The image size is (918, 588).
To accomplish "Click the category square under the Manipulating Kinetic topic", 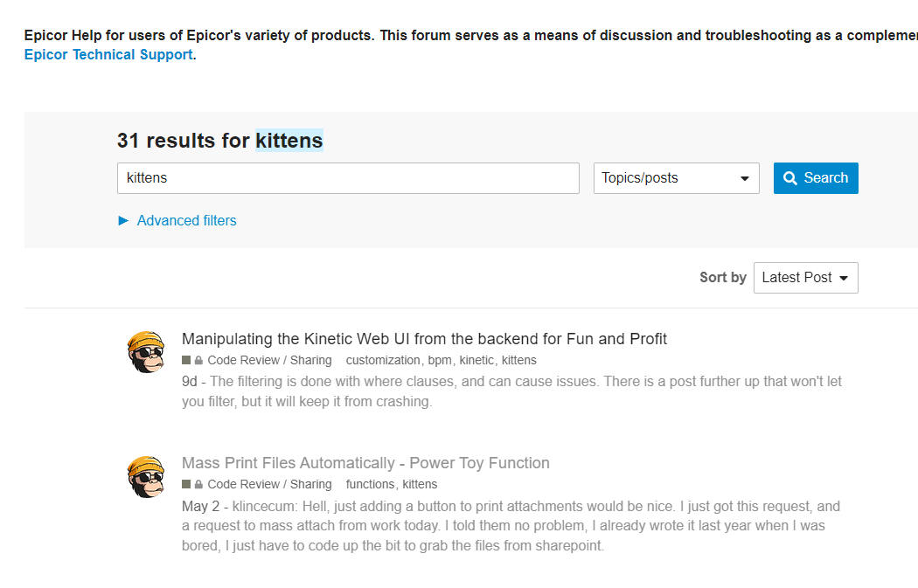I will (186, 360).
